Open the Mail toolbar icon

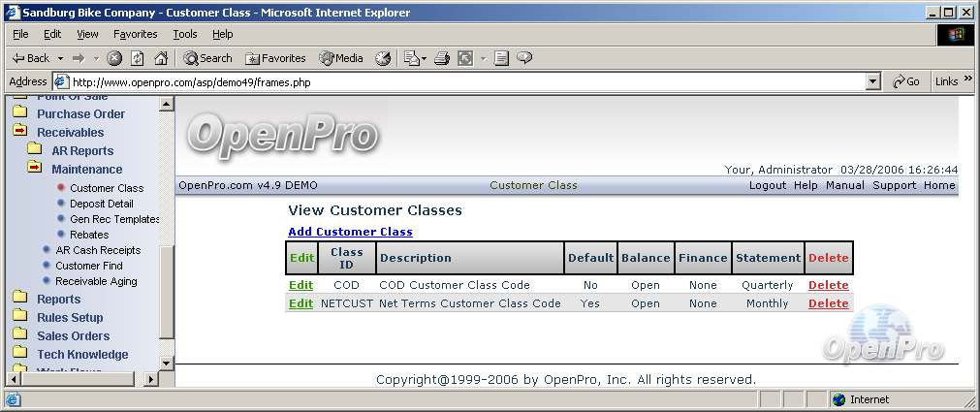(x=410, y=58)
